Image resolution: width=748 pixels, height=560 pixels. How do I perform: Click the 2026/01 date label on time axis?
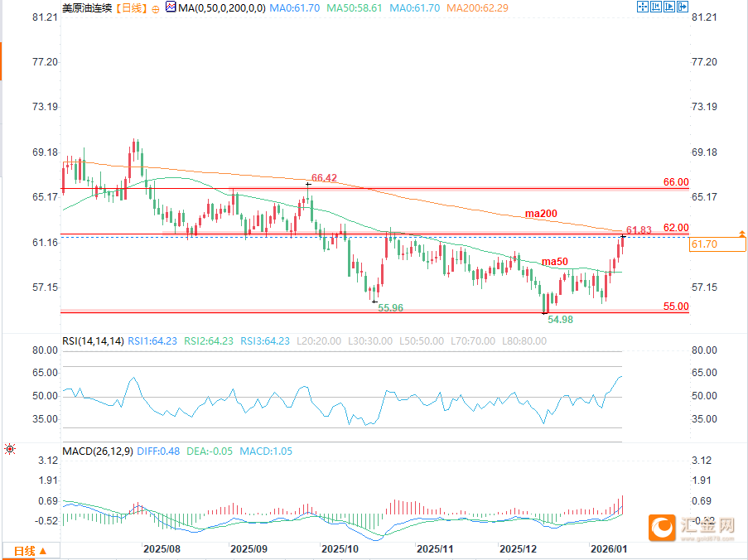click(609, 549)
